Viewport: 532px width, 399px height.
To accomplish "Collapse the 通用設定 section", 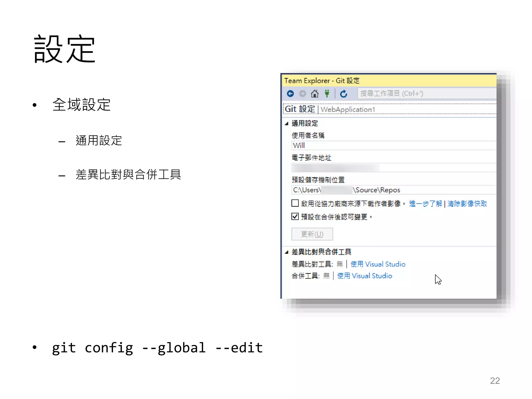I will point(287,124).
